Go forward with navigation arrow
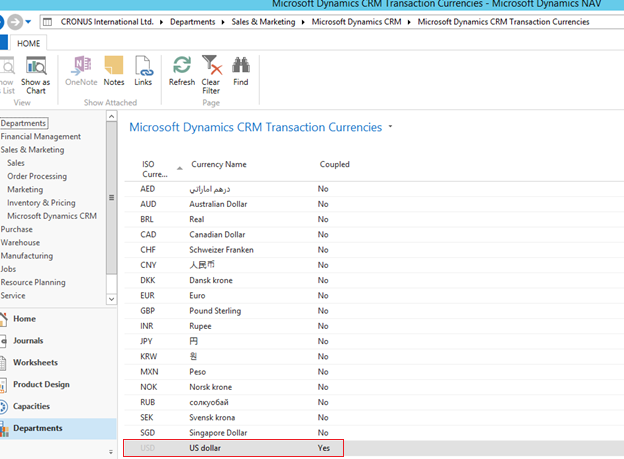This screenshot has width=624, height=459. point(15,22)
